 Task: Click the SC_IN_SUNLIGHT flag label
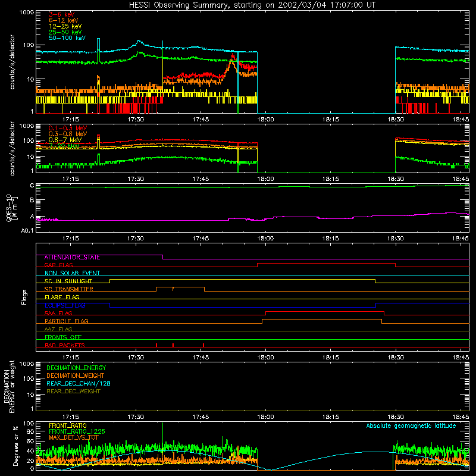click(x=68, y=281)
